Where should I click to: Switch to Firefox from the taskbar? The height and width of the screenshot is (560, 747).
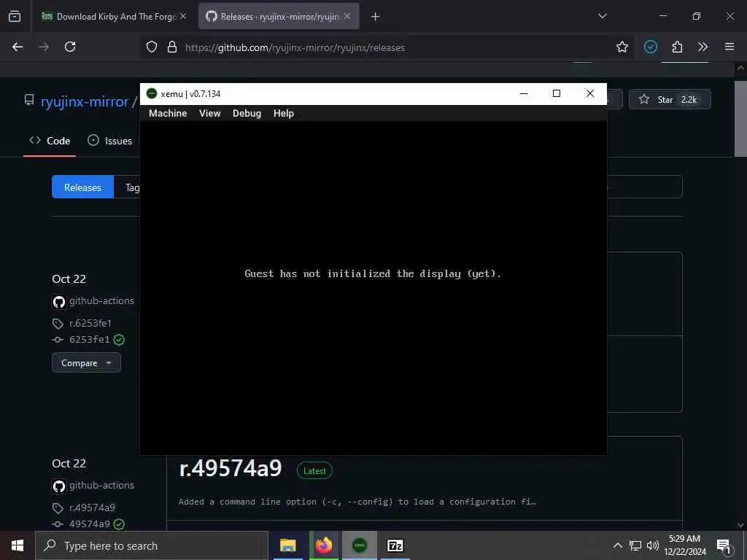pyautogui.click(x=323, y=545)
